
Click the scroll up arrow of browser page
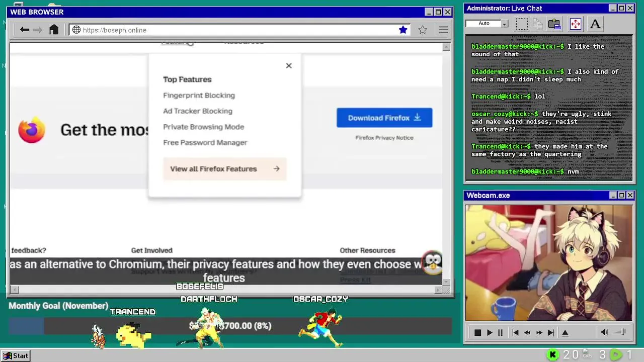pos(446,47)
